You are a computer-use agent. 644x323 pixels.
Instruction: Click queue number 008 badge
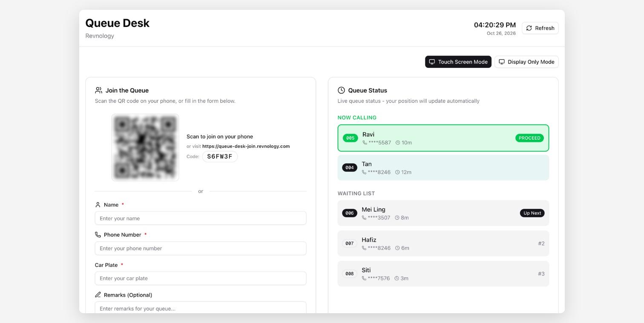pos(350,274)
